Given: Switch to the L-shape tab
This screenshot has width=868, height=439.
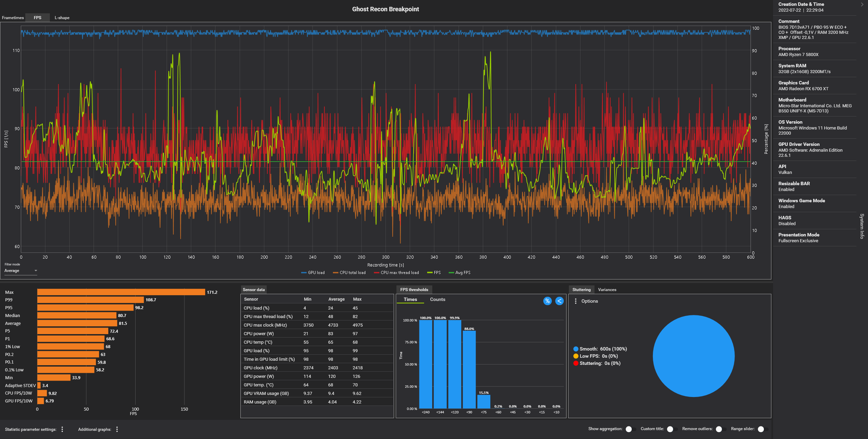Looking at the screenshot, I should 62,18.
